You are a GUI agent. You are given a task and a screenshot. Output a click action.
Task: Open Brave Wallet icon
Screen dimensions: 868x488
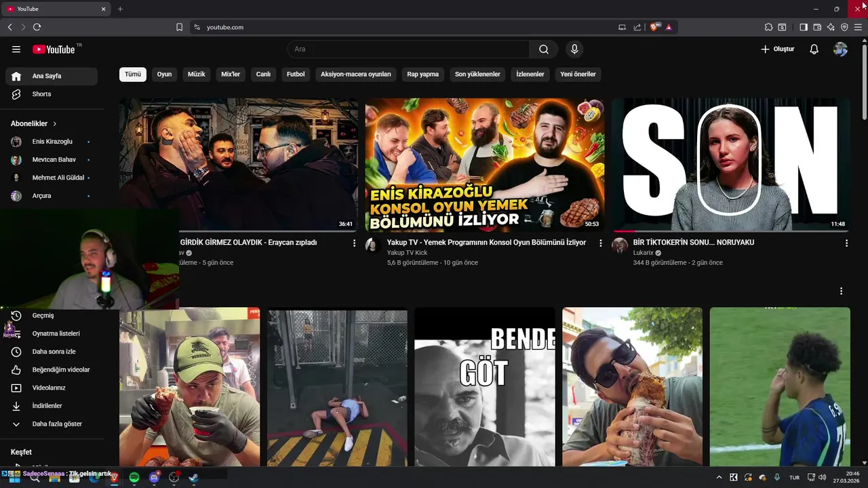tap(817, 27)
